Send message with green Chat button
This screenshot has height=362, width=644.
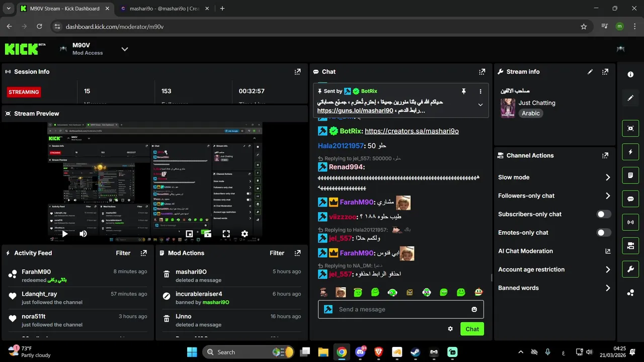point(472,329)
